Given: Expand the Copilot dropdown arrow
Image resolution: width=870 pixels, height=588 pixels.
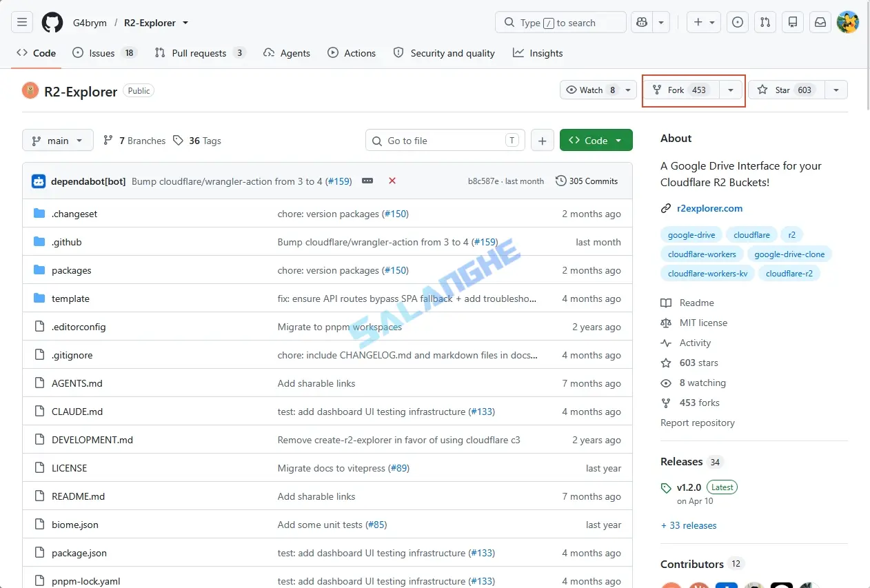Looking at the screenshot, I should (x=661, y=22).
